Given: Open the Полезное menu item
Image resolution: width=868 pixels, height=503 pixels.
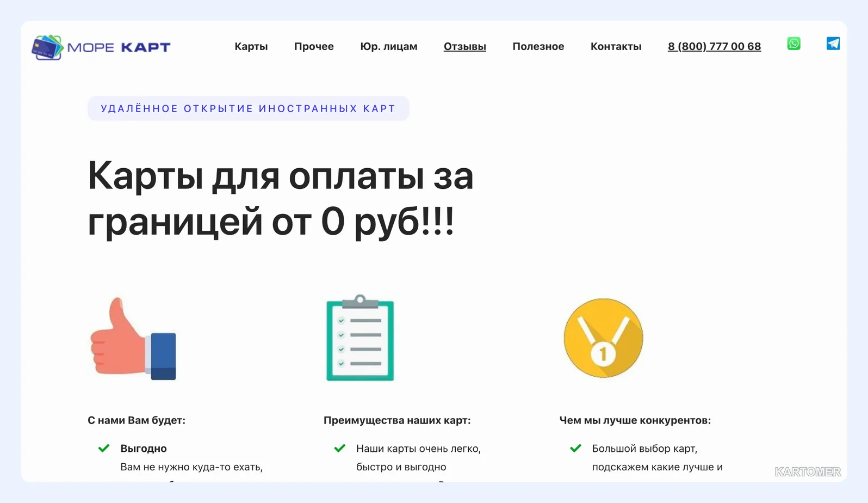Looking at the screenshot, I should [538, 46].
